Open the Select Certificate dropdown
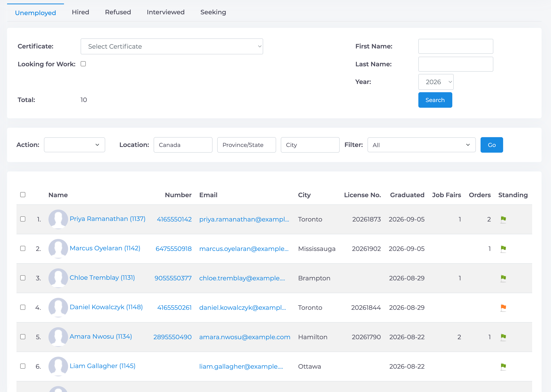Image resolution: width=551 pixels, height=392 pixels. click(x=172, y=46)
